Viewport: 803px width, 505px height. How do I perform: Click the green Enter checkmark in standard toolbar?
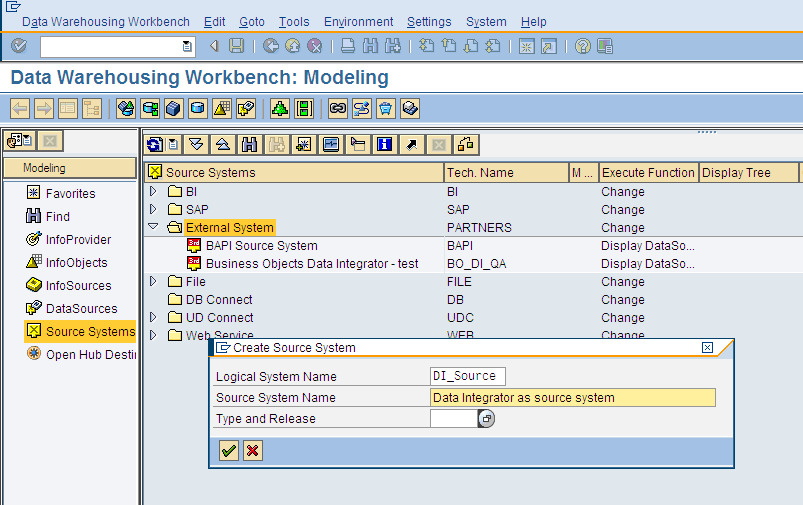[19, 46]
